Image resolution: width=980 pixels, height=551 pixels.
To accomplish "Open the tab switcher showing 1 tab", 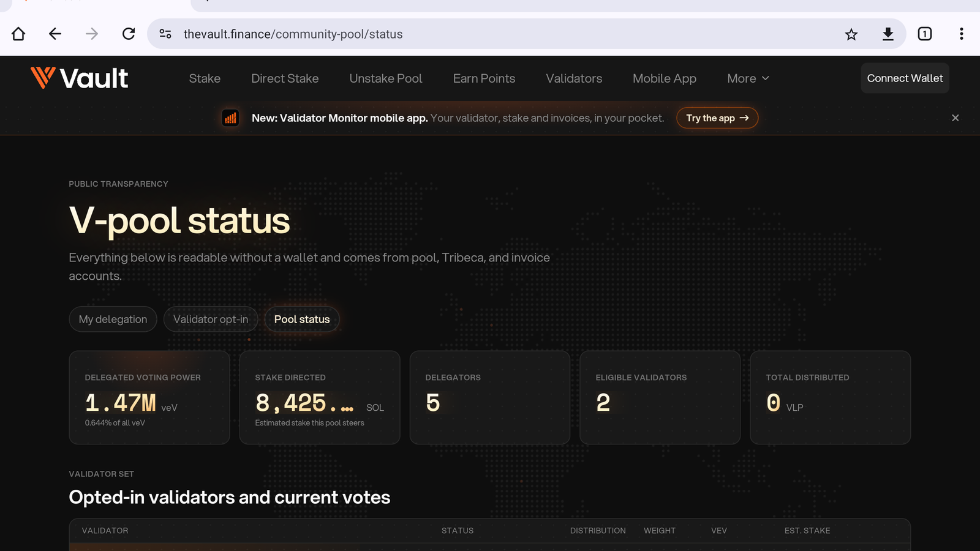I will [925, 34].
